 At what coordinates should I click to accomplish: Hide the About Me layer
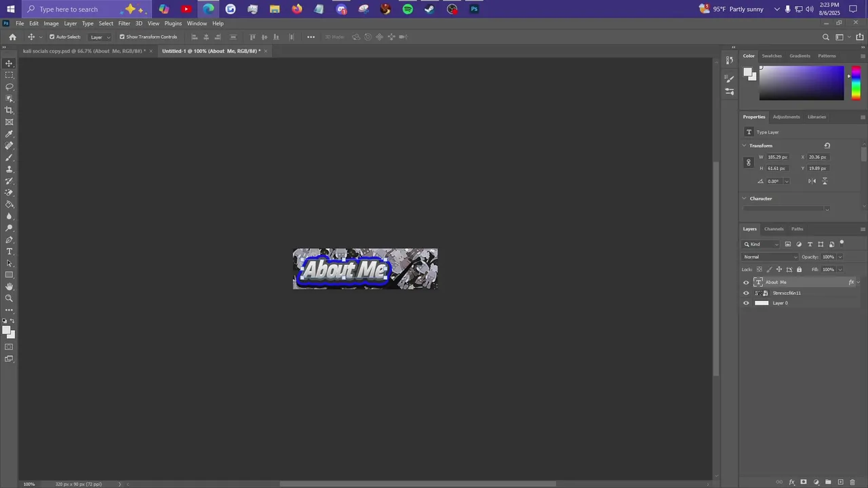(x=746, y=283)
